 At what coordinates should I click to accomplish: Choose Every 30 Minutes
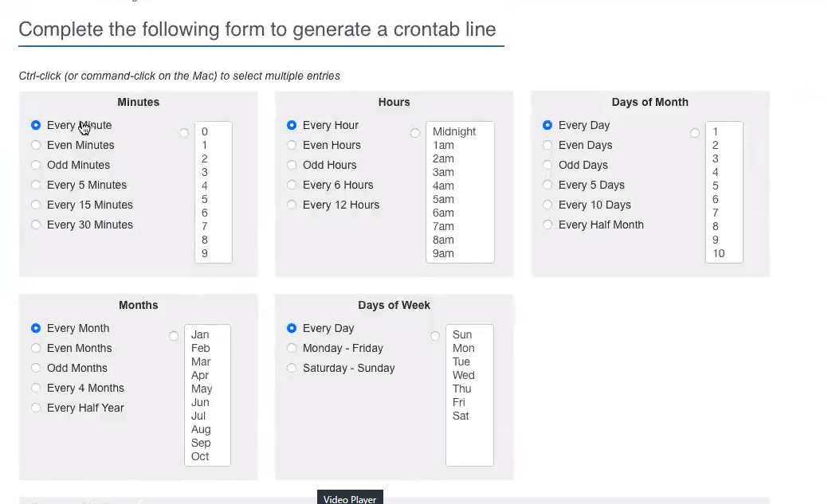pos(36,225)
